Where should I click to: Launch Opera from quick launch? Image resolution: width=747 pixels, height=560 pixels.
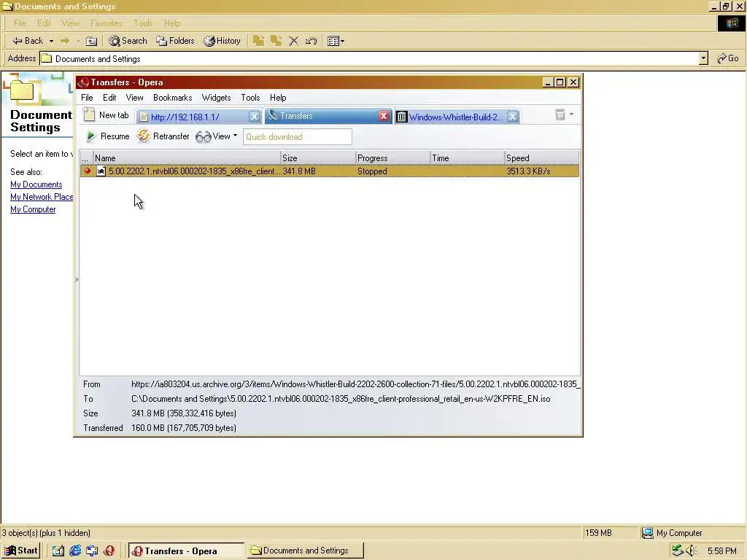coord(109,551)
